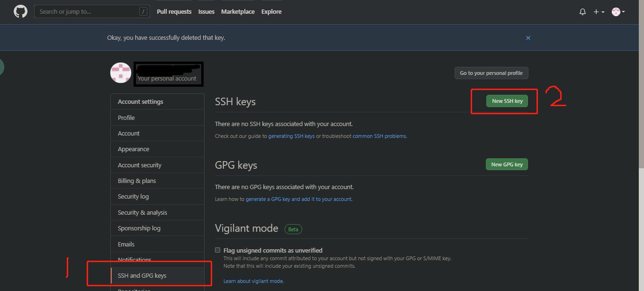Open the GitHub logo homepage
The height and width of the screenshot is (291, 644).
[x=20, y=11]
